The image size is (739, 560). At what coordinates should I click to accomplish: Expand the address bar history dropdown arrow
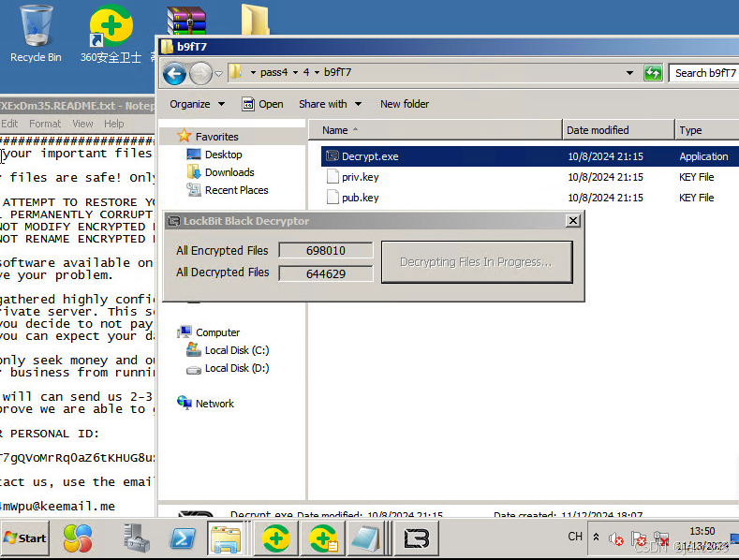(x=629, y=73)
